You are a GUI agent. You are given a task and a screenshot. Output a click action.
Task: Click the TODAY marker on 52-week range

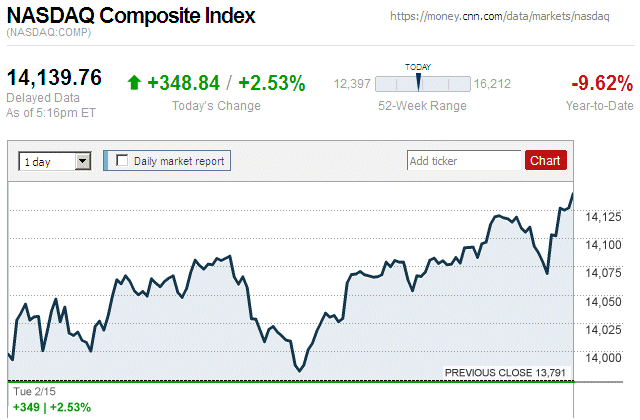(418, 80)
